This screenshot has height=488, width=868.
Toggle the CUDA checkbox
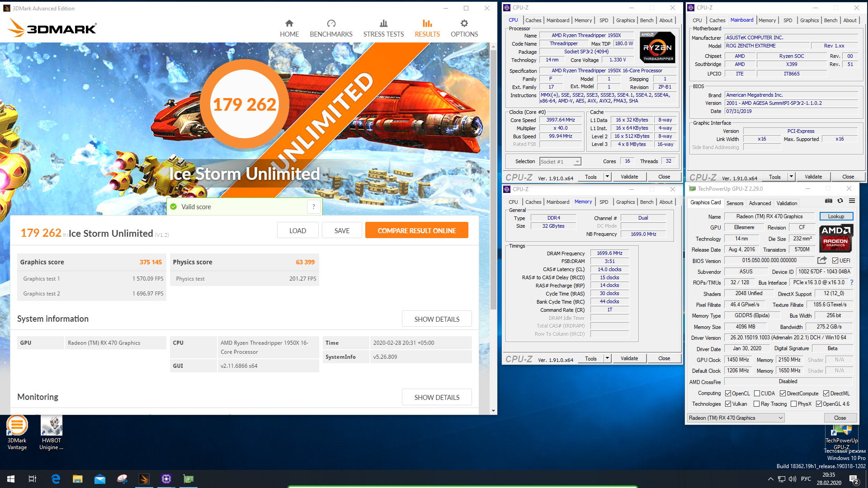[x=757, y=394]
